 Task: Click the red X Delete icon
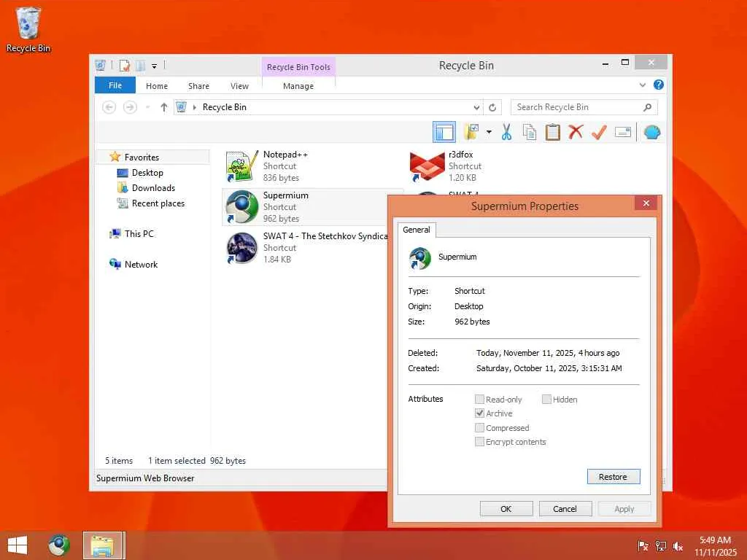(x=576, y=132)
